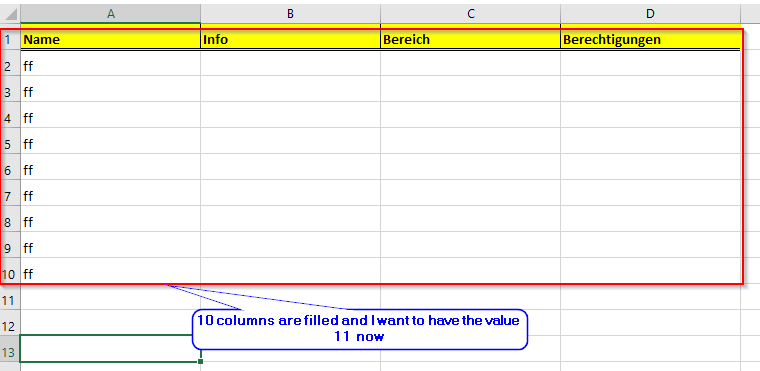Screen dimensions: 760x371
Task: Select cell A10 containing ff
Action: click(x=111, y=274)
